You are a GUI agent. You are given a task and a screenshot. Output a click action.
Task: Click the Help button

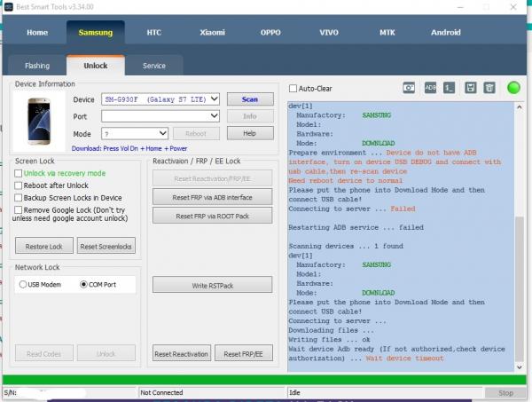coord(250,133)
